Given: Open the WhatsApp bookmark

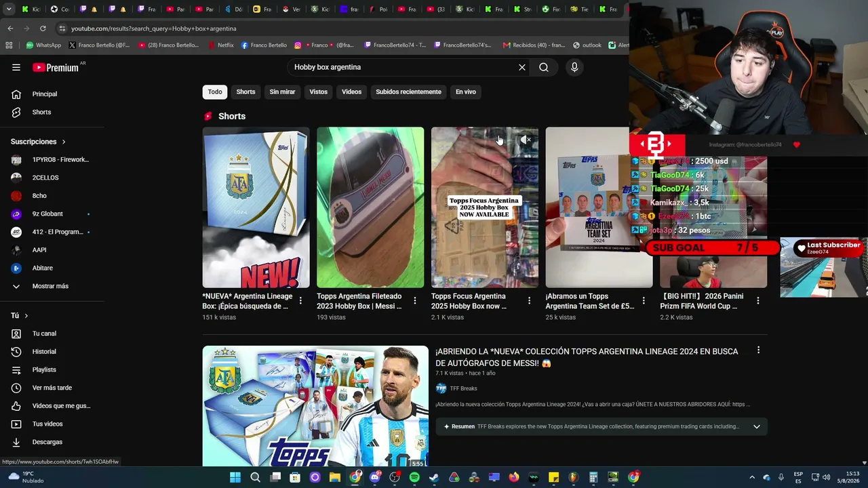Looking at the screenshot, I should 43,45.
